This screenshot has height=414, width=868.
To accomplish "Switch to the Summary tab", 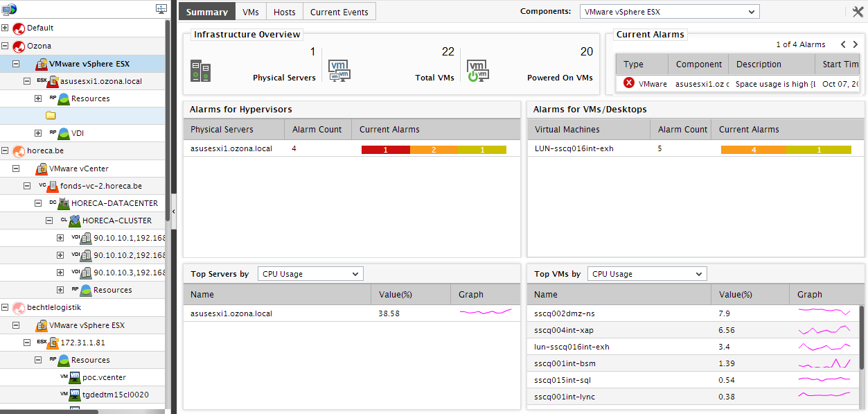I will tap(207, 12).
